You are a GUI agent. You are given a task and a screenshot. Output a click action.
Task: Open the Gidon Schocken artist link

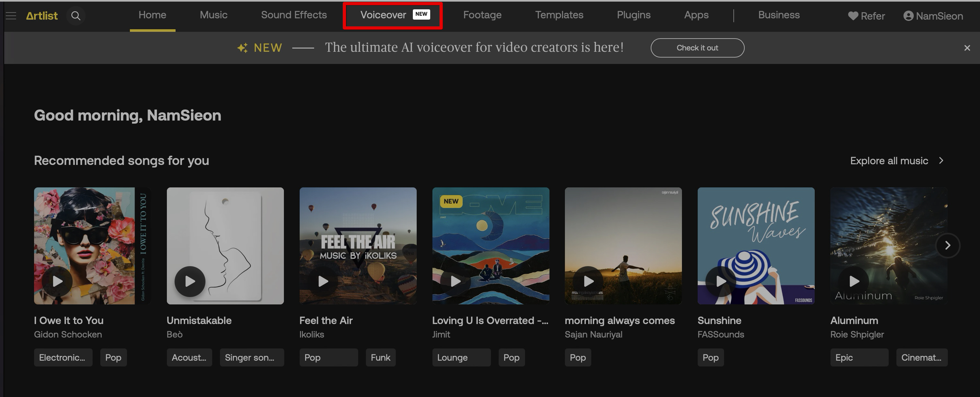coord(68,334)
